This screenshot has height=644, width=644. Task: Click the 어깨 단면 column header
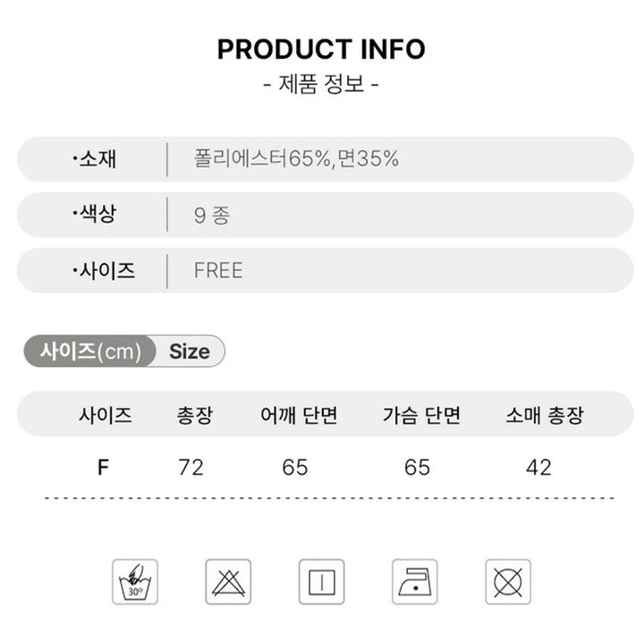coord(299,415)
